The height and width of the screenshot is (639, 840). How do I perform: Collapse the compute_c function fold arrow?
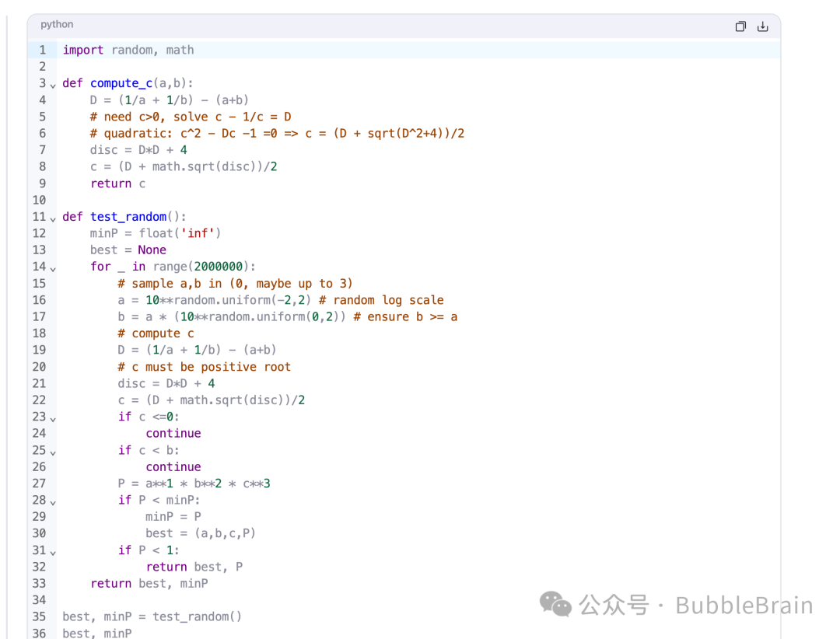53,84
